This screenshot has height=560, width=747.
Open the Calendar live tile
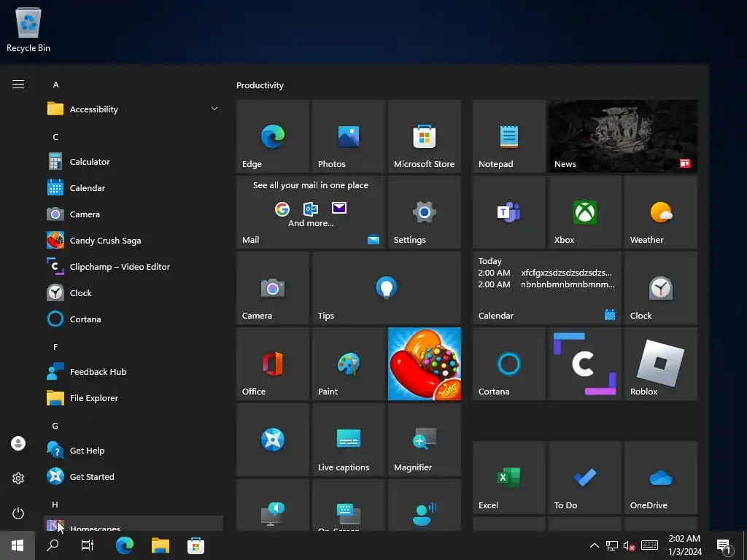pyautogui.click(x=547, y=288)
